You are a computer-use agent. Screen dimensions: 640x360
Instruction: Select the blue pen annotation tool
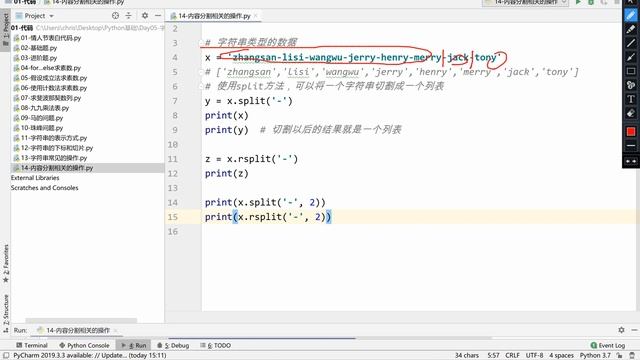coord(631,16)
